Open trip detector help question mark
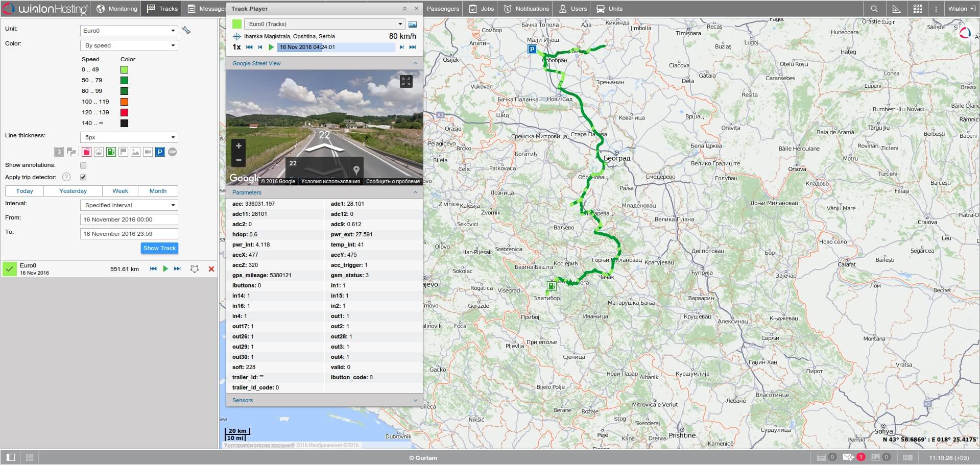This screenshot has width=980, height=465. (66, 177)
